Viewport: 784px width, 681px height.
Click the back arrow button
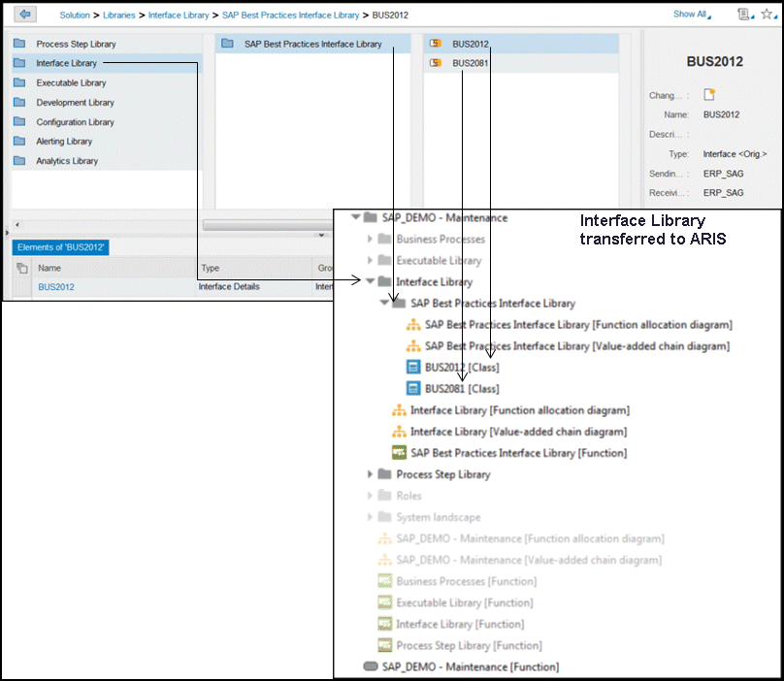pos(25,14)
